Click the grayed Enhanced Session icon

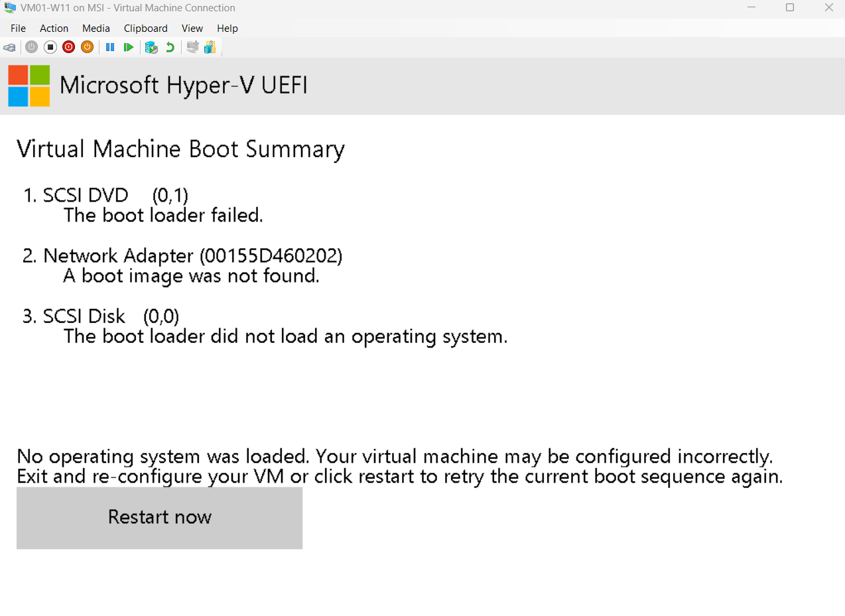point(192,47)
